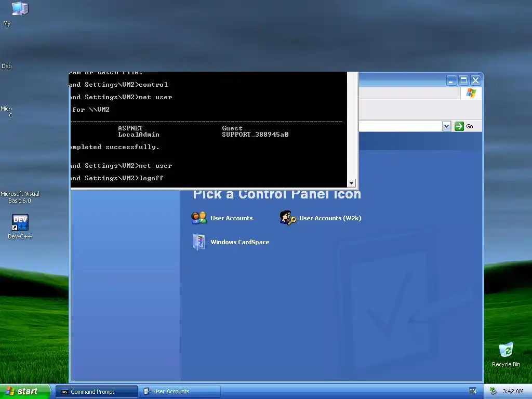The width and height of the screenshot is (532, 399).
Task: Click the Command Prompt scrollbar down arrow
Action: tap(352, 183)
